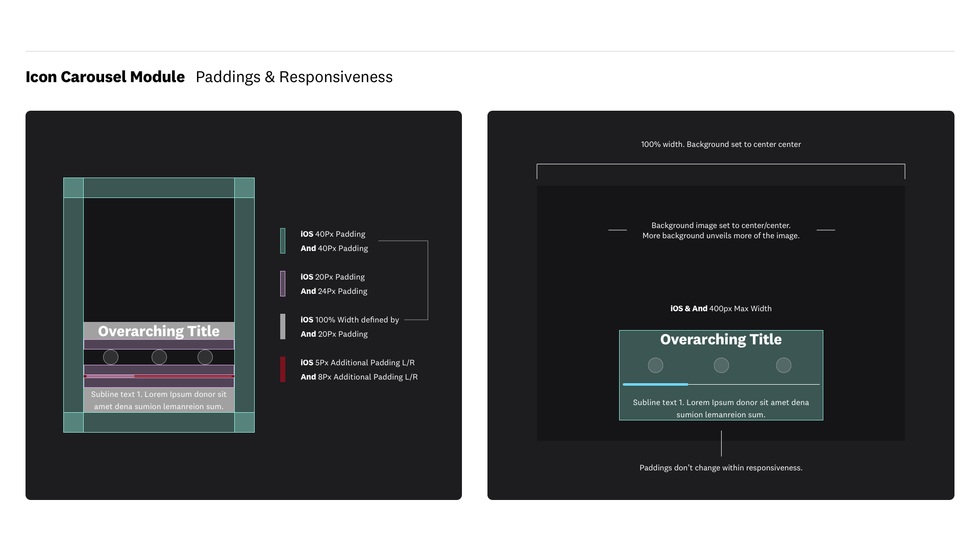
Task: Click the Paddings & Responsiveness subtitle
Action: (x=294, y=77)
